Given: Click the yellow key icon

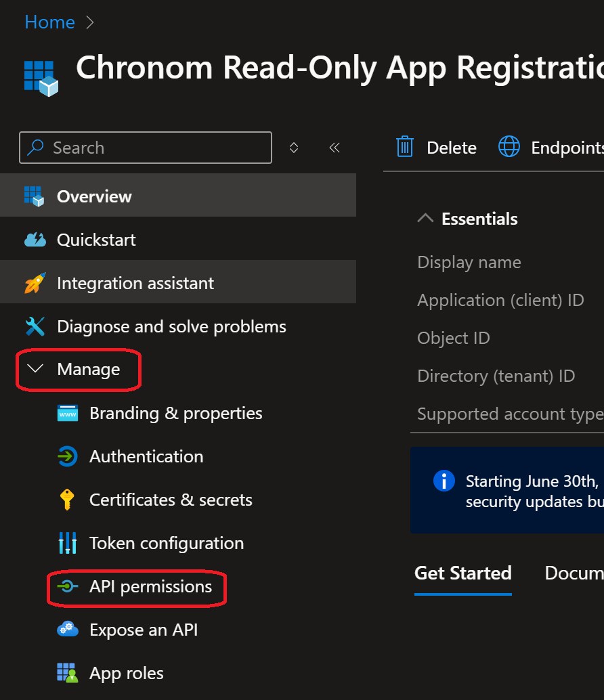Looking at the screenshot, I should tap(67, 500).
